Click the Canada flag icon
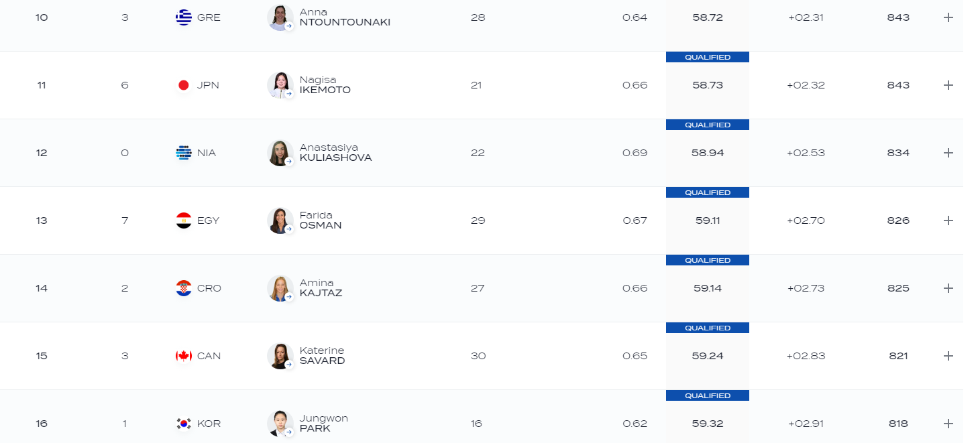Screen dimensions: 980x443 tap(183, 356)
